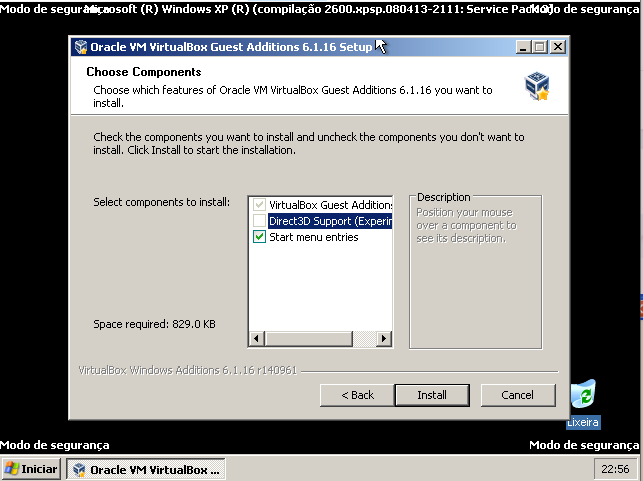This screenshot has width=643, height=481.
Task: Cancel the Guest Additions setup
Action: click(x=518, y=395)
